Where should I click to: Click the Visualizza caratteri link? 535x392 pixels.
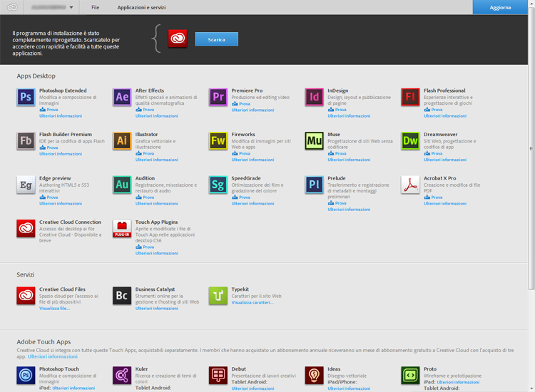click(253, 302)
